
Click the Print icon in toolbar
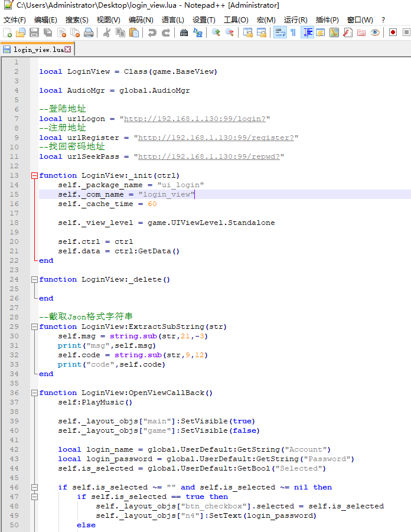89,32
